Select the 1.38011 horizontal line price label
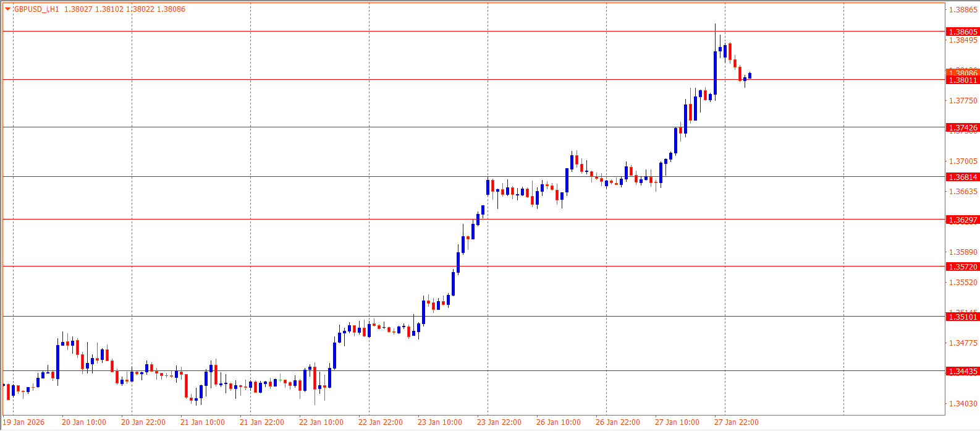 pos(963,80)
